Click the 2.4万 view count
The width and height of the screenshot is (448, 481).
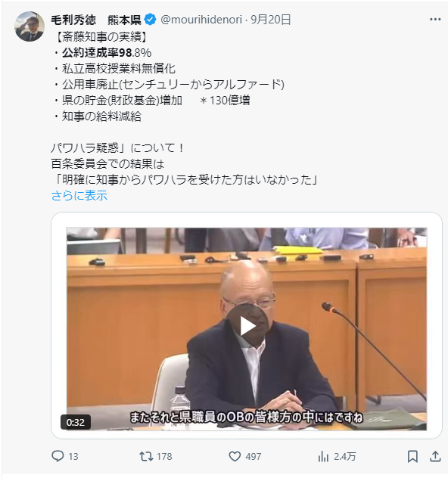(x=344, y=457)
